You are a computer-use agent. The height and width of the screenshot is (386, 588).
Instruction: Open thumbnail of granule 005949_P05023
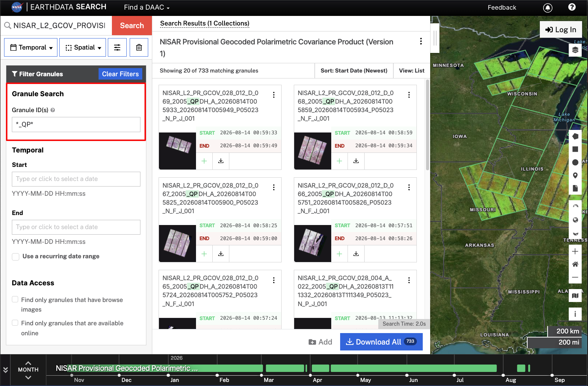pos(177,151)
